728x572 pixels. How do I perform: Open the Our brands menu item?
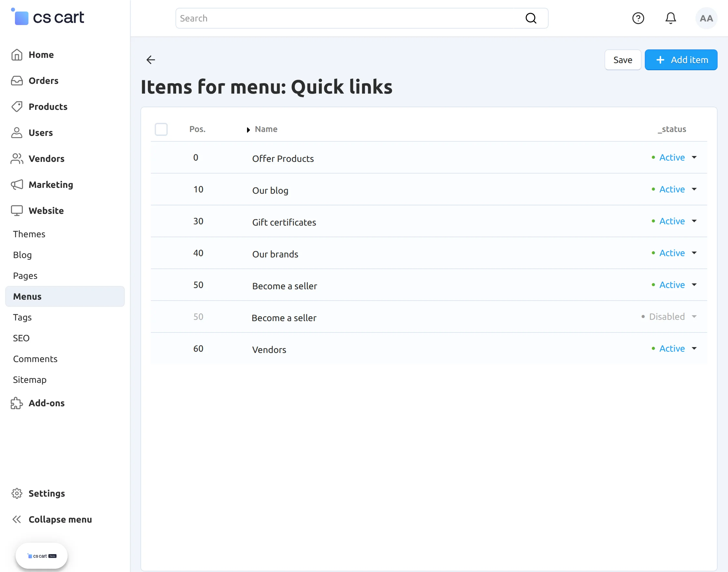[275, 254]
